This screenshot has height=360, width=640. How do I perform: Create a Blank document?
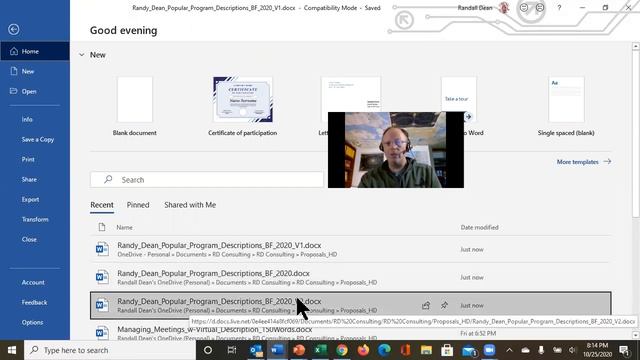[x=135, y=106]
